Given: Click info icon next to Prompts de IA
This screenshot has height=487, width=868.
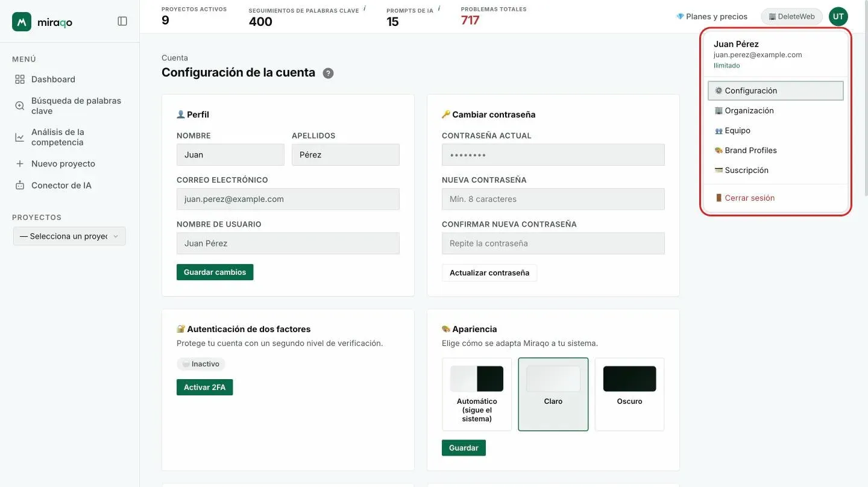Looking at the screenshot, I should point(439,8).
